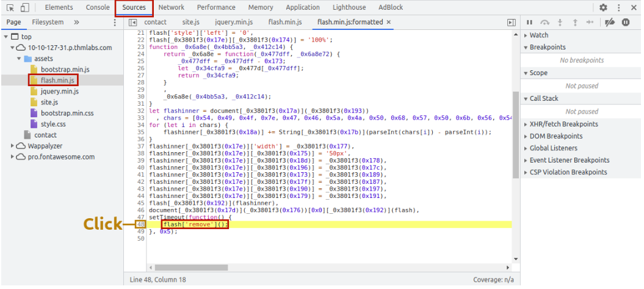Image resolution: width=644 pixels, height=289 pixels.
Task: Hide the debugger sidebar pane
Action: (x=512, y=22)
